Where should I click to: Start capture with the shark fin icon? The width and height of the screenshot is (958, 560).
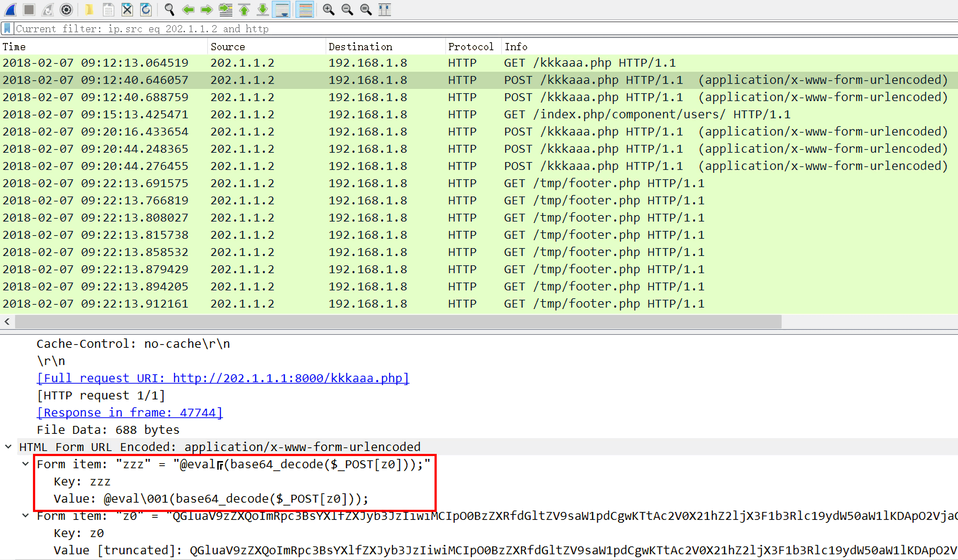coord(10,10)
